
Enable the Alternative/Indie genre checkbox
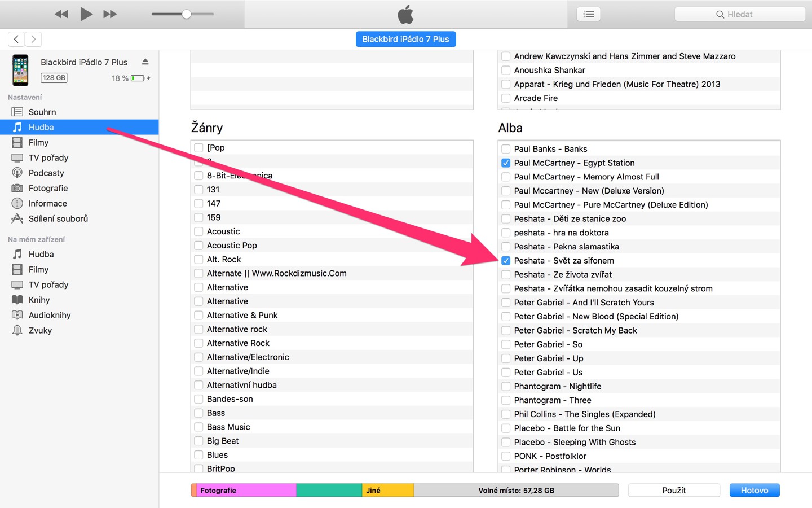click(198, 371)
